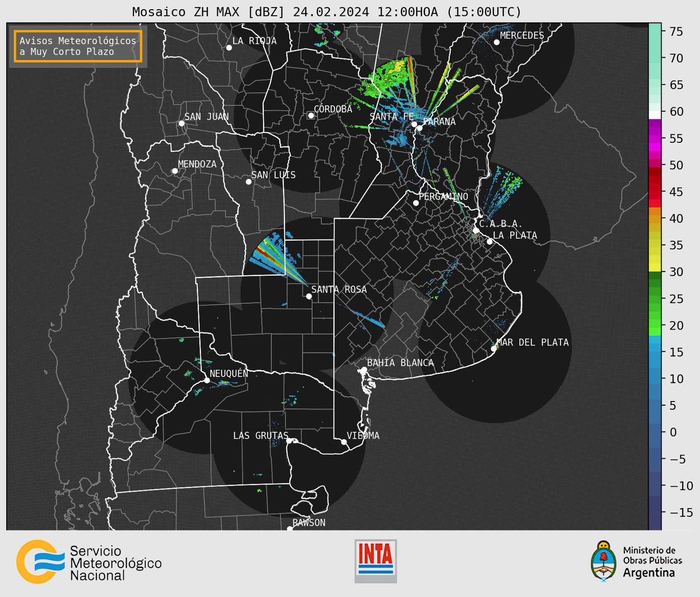Click the red 45 dBZ band on color scale
This screenshot has width=700, height=597.
655,192
